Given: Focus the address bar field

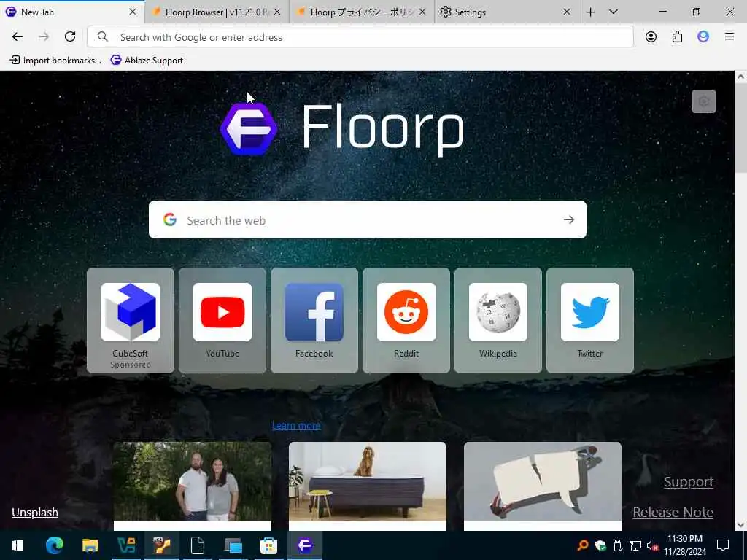Looking at the screenshot, I should click(360, 36).
